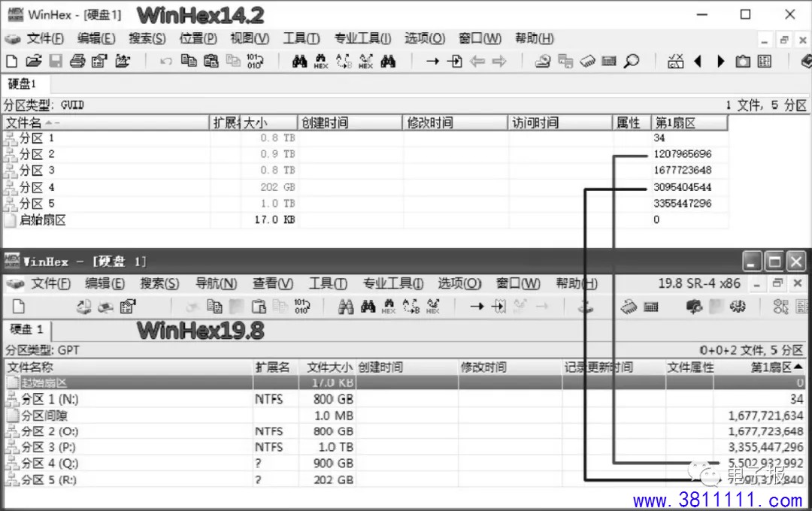Image resolution: width=812 pixels, height=511 pixels.
Task: Click right triangle navigate icon in WinHex 14.2
Action: 720,61
